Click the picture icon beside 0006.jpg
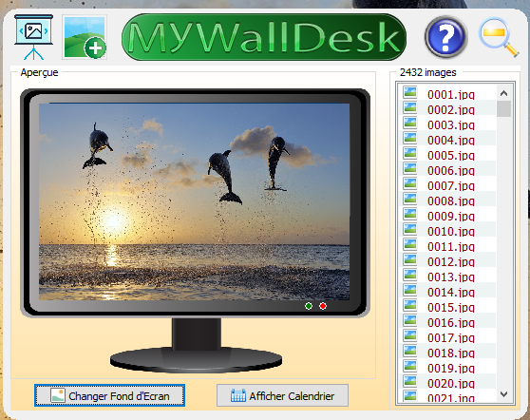Viewport: 530px width, 420px height. (410, 168)
